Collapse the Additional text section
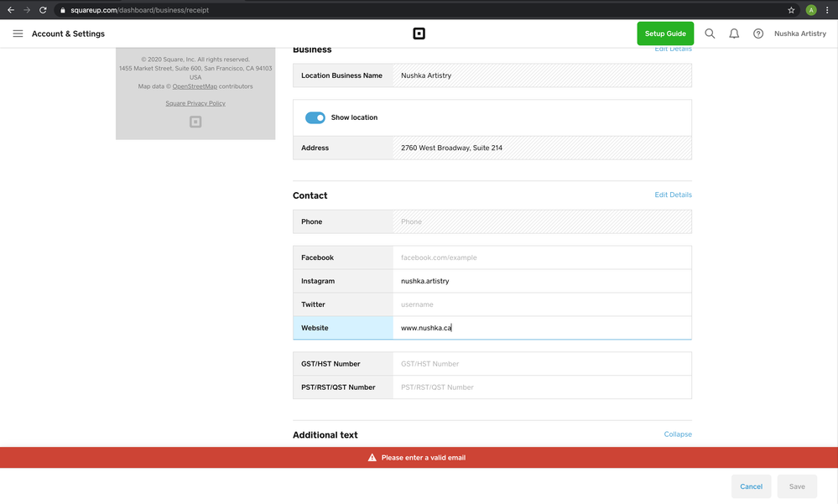Viewport: 838px width, 504px height. coord(677,434)
